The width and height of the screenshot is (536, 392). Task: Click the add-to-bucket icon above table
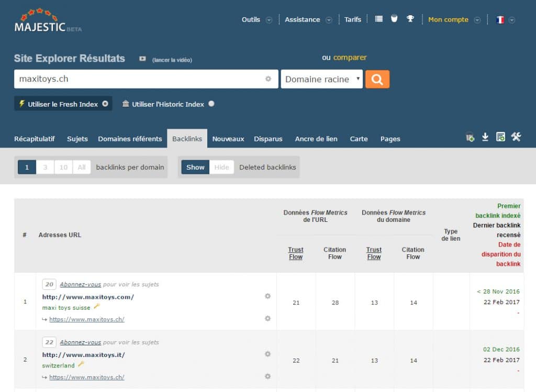(470, 138)
